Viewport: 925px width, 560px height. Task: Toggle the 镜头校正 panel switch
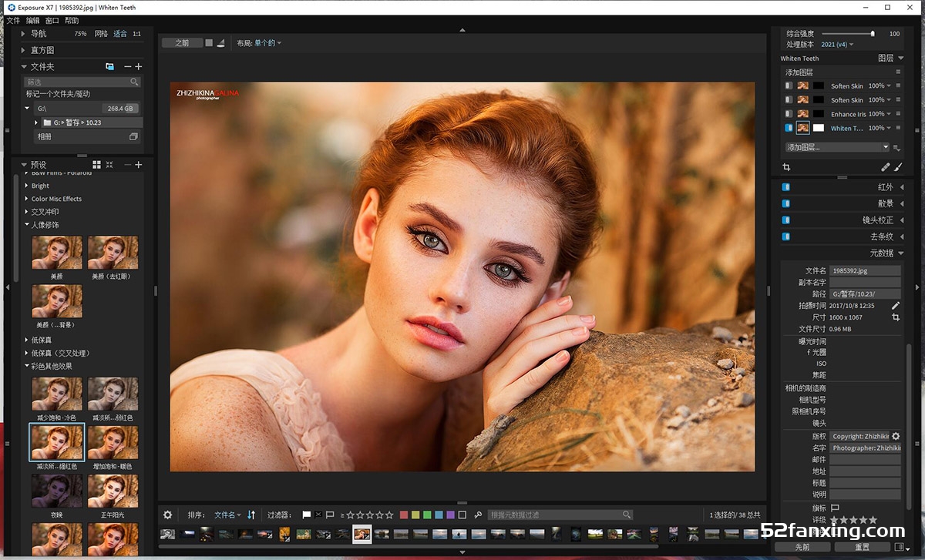pos(786,220)
